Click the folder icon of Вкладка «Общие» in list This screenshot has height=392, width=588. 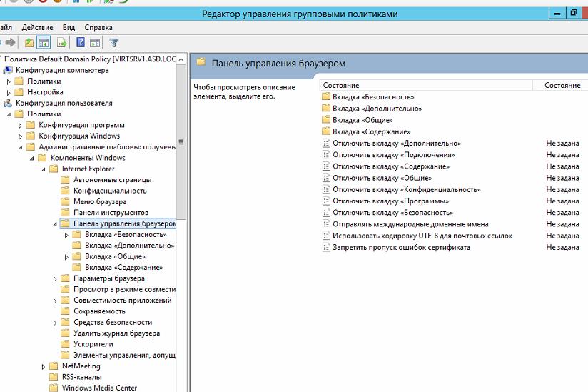click(326, 120)
